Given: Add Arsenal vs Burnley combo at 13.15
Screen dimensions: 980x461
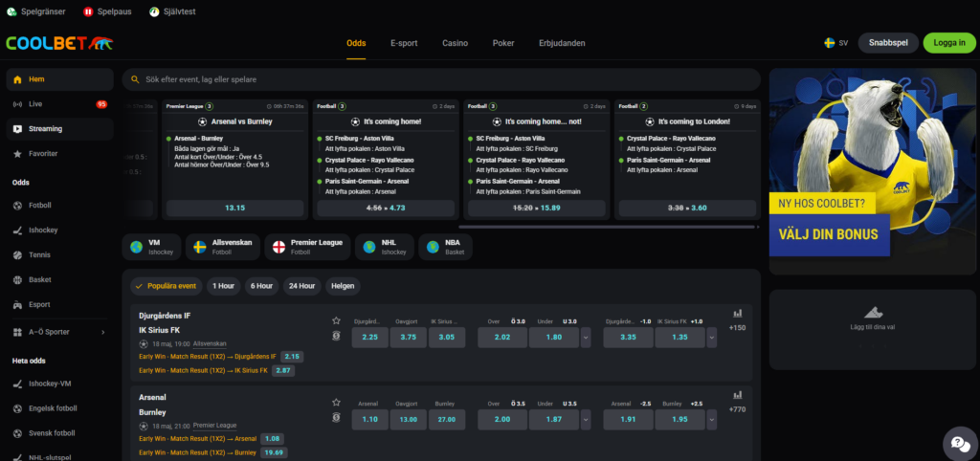Looking at the screenshot, I should click(235, 208).
